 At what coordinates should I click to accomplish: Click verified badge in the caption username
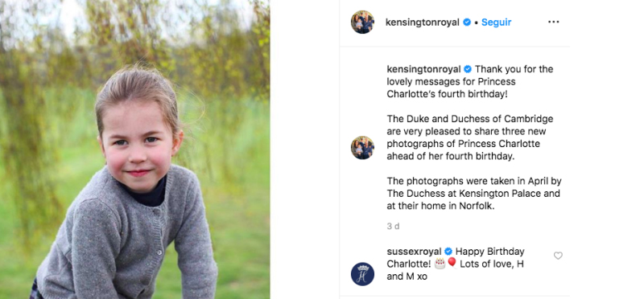pos(468,69)
